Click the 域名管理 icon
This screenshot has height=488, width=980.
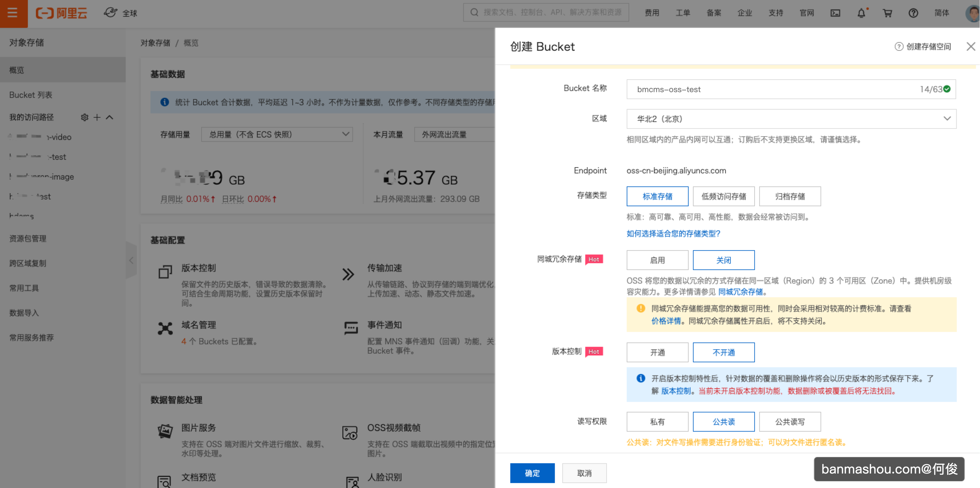pyautogui.click(x=165, y=328)
